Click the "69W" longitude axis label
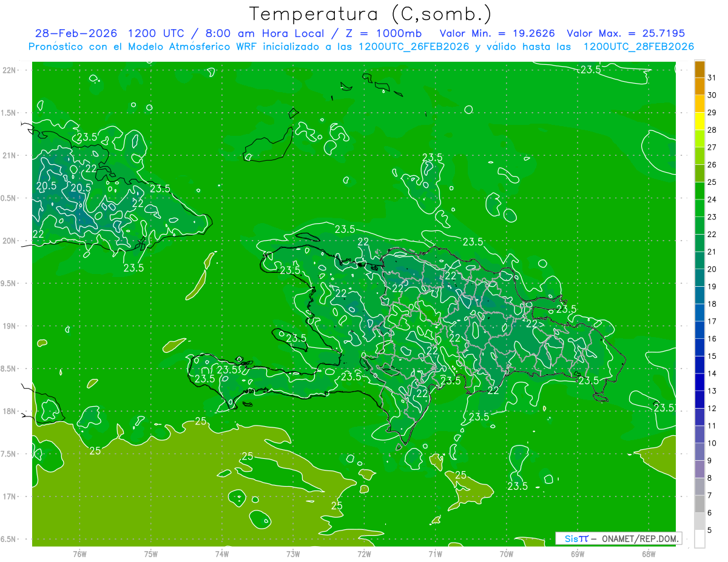Viewport: 728px width, 562px height. coord(578,554)
